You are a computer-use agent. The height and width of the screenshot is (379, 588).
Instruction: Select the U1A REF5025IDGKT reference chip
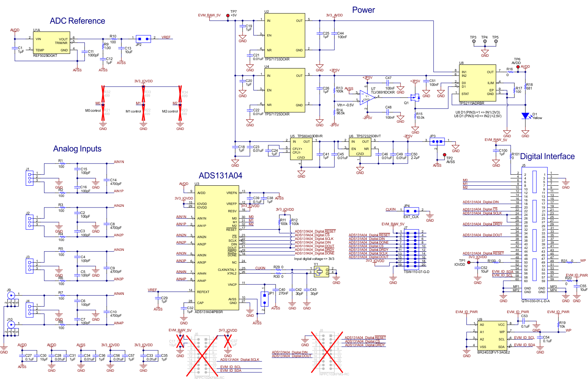52,43
